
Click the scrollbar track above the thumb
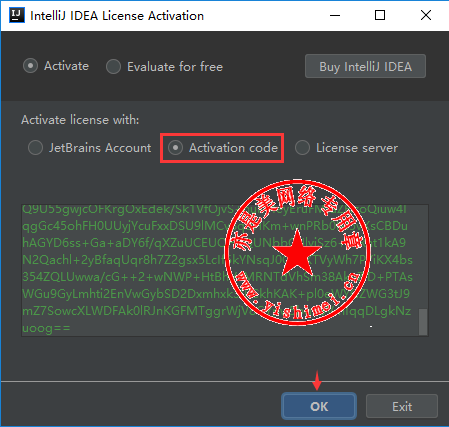click(x=423, y=257)
